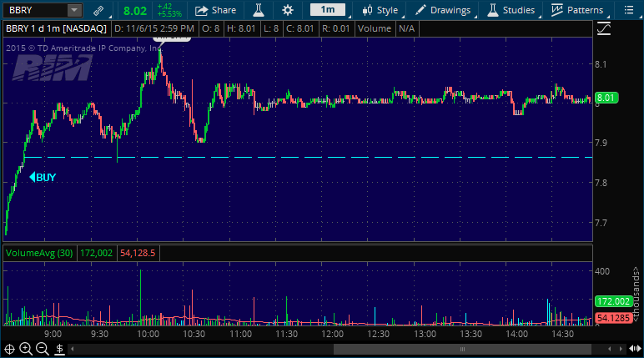644x358 pixels.
Task: Open the Style menu
Action: pos(380,10)
